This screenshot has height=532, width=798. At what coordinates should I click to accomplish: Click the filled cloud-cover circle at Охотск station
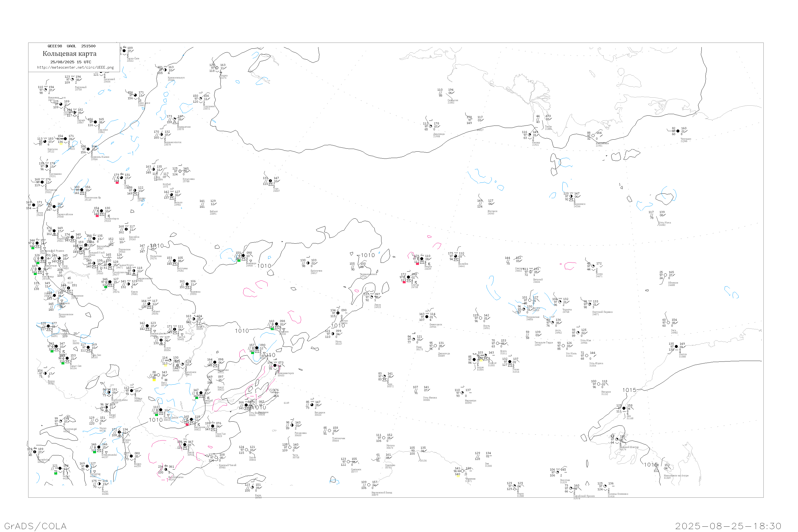pos(676,346)
